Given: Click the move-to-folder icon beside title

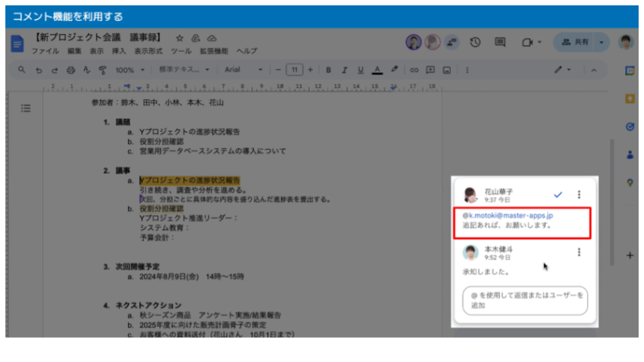Looking at the screenshot, I should click(x=195, y=38).
